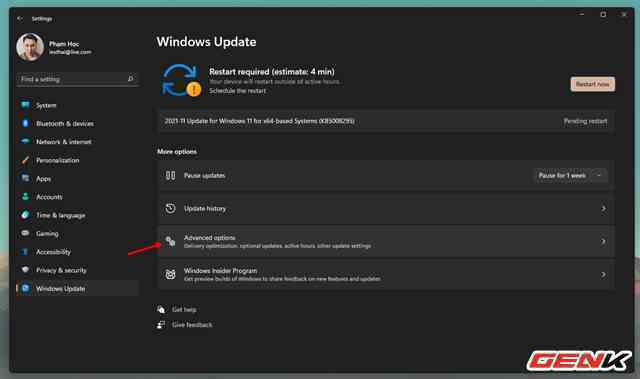Select the Personalization brush icon
The width and height of the screenshot is (640, 379).
point(25,160)
